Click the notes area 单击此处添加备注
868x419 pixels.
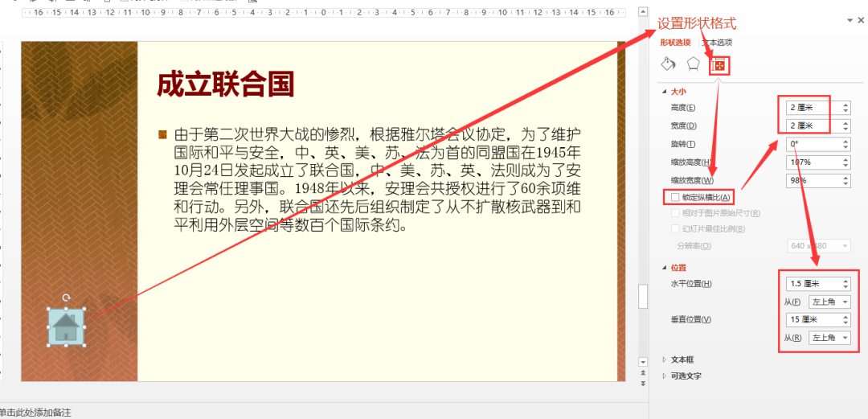[x=35, y=413]
